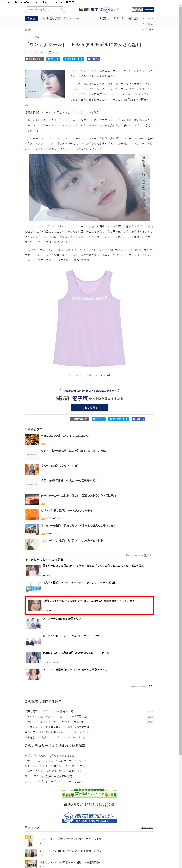
Task: Click the 繊研メルマガ banner
Action: tap(89, 804)
